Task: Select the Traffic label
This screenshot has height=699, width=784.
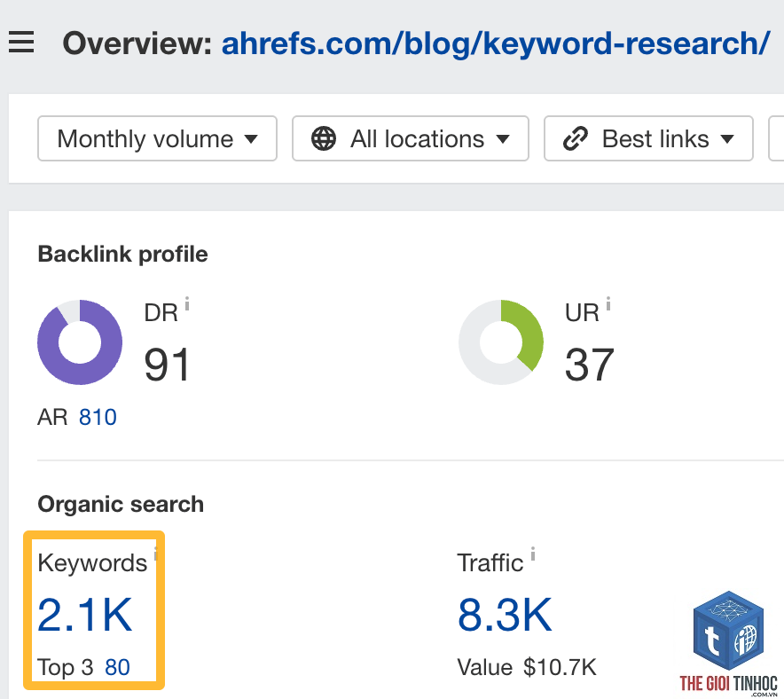Action: click(x=490, y=563)
